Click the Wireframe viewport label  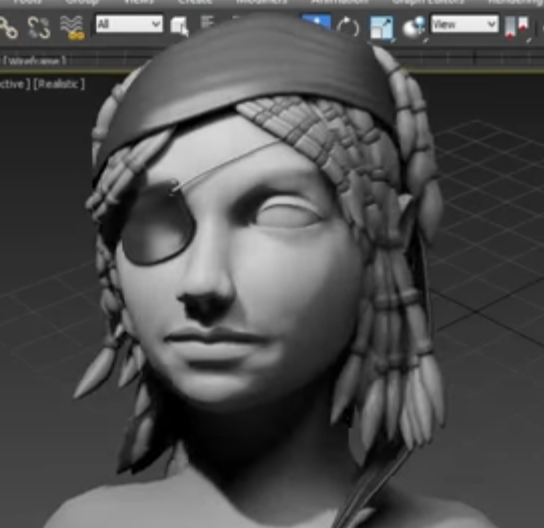click(33, 61)
